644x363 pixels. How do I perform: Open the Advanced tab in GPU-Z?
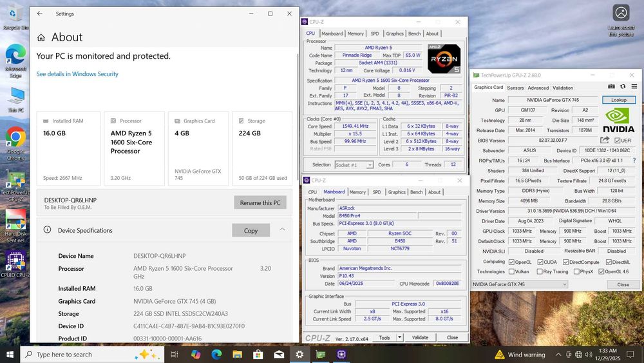pyautogui.click(x=538, y=88)
